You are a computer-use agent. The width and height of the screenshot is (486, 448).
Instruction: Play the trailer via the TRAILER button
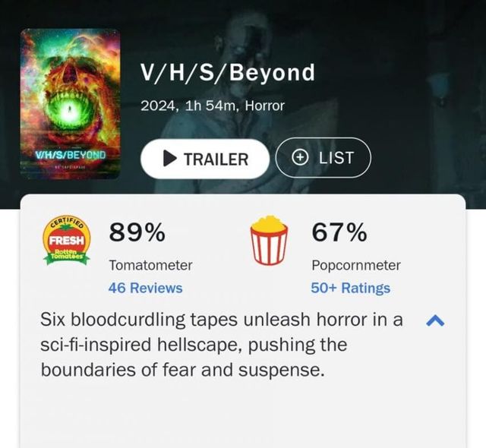tap(205, 159)
